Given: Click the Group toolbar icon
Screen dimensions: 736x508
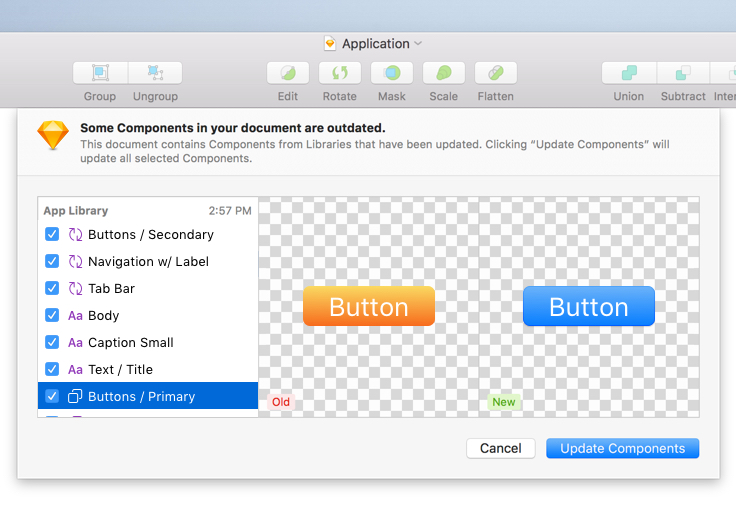Looking at the screenshot, I should 100,73.
